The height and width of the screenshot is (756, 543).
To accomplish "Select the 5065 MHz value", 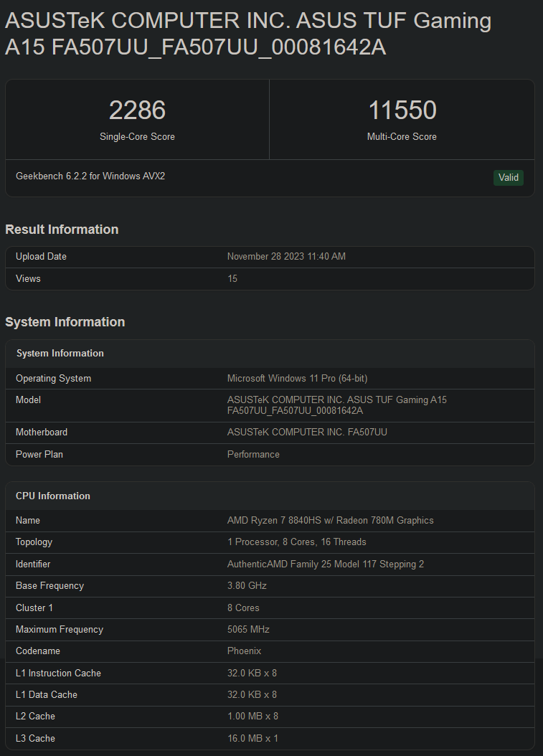I will pyautogui.click(x=248, y=630).
